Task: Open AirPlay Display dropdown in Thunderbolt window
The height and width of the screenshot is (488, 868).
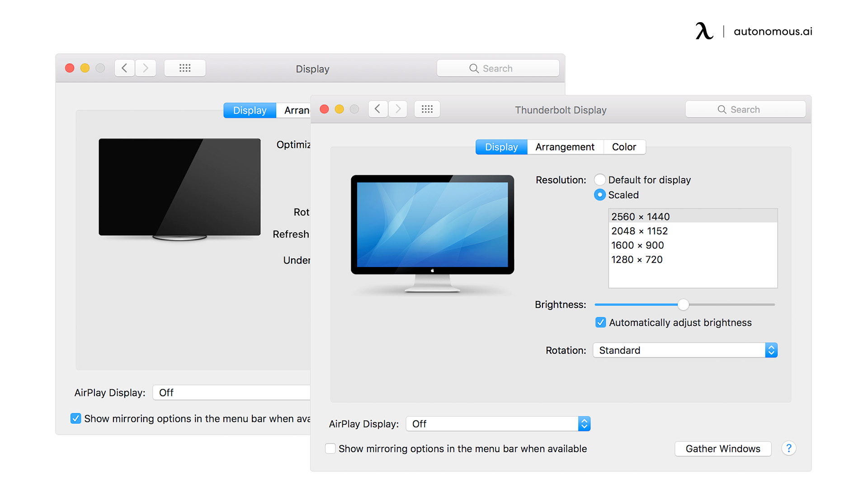Action: click(498, 424)
